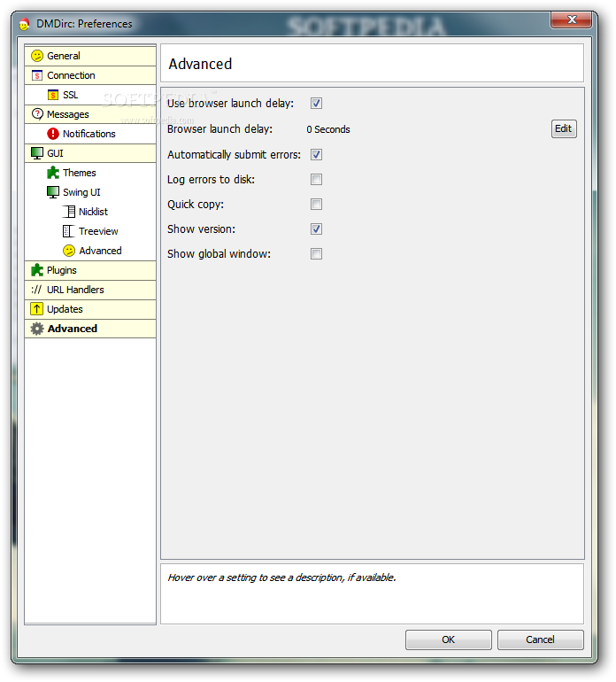Open Treeview settings
Image resolution: width=616 pixels, height=682 pixels.
pos(90,231)
